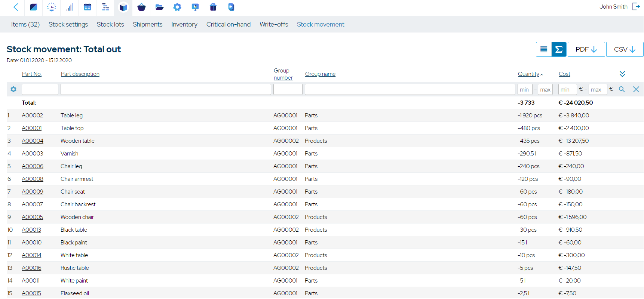The image size is (644, 299).
Task: Sort by the Quantity column header
Action: point(528,74)
